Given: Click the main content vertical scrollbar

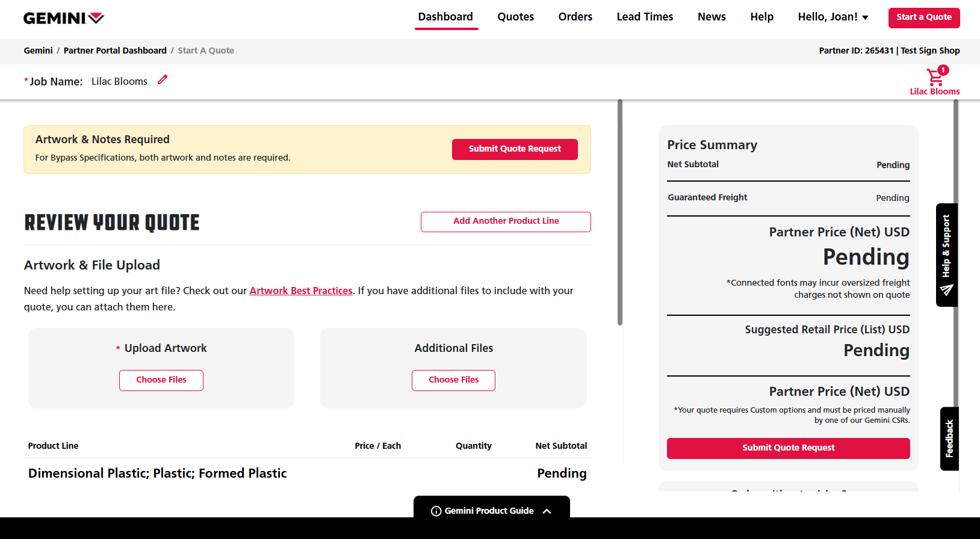Looking at the screenshot, I should point(620,214).
